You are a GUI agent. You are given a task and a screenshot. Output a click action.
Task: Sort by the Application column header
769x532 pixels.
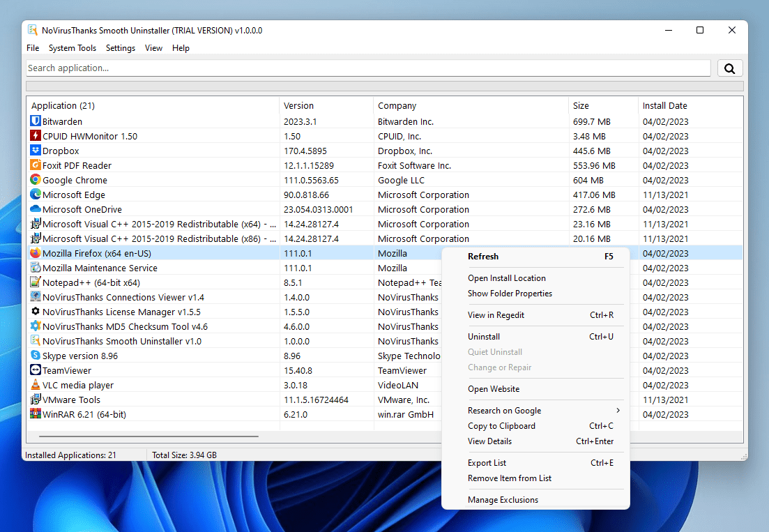click(x=153, y=105)
